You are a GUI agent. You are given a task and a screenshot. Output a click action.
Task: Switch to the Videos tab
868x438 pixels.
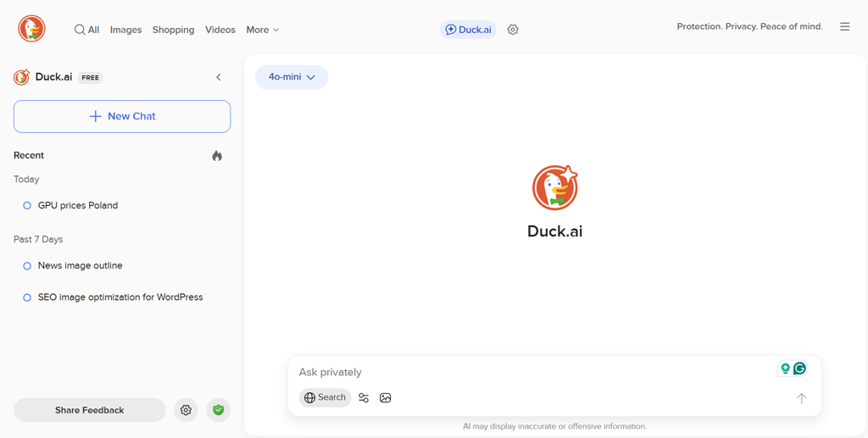(x=220, y=30)
